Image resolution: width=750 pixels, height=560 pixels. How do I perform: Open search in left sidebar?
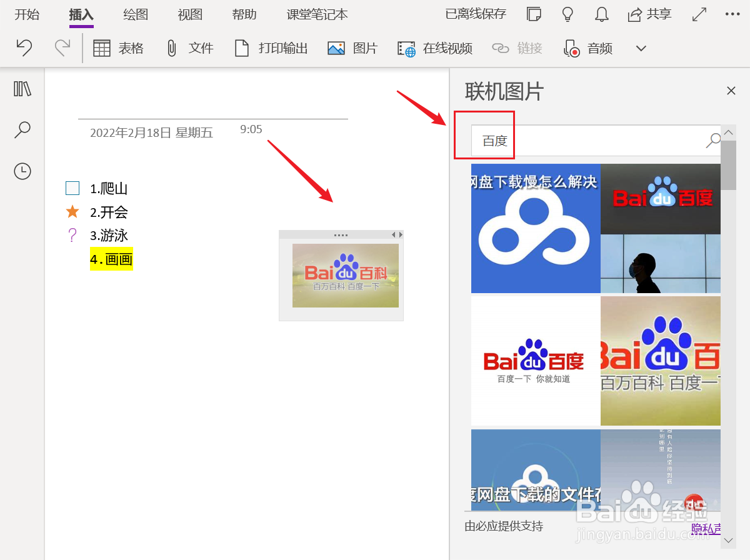coord(22,129)
